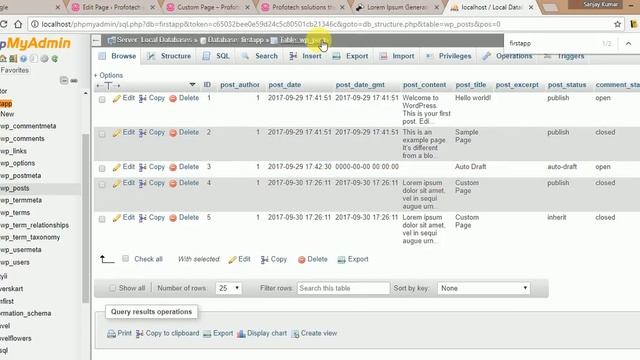Click the Search this table filter field

tap(343, 288)
